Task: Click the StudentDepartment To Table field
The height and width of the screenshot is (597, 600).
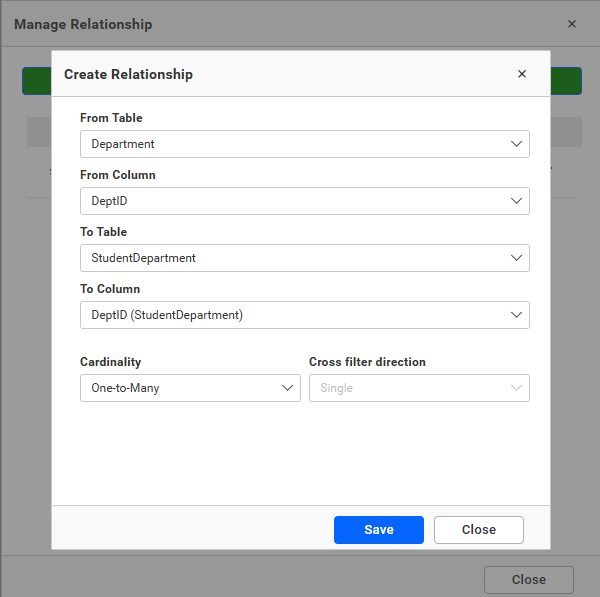Action: tap(143, 258)
